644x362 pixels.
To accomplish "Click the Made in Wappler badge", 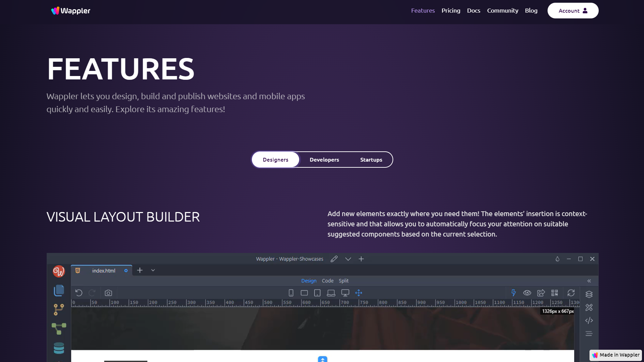I will tap(616, 355).
